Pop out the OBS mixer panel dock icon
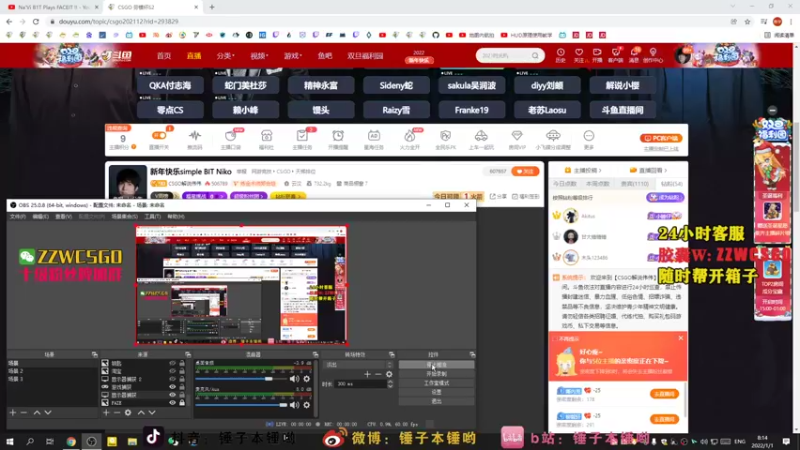The width and height of the screenshot is (800, 450). 315,355
